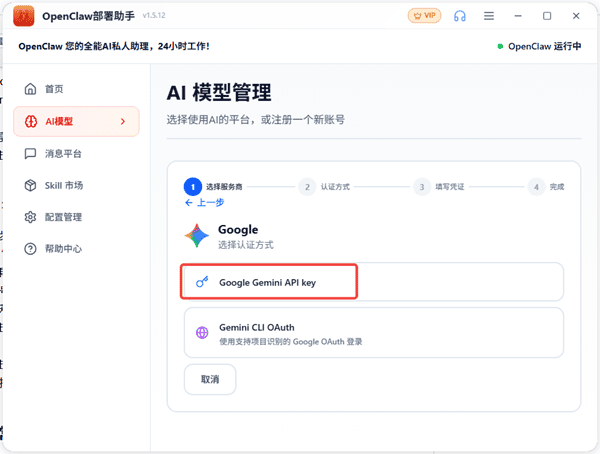This screenshot has width=600, height=454.
Task: Click the key icon in API key option
Action: pos(202,282)
